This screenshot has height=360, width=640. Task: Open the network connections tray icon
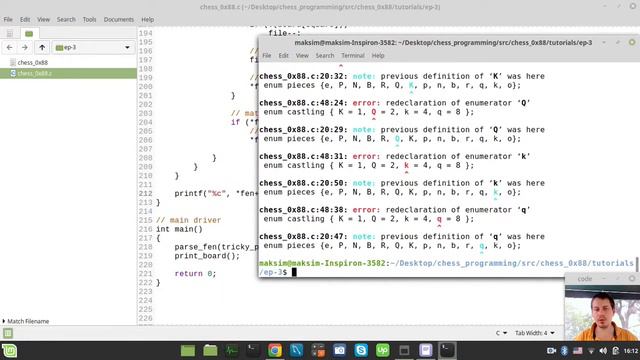[591, 351]
